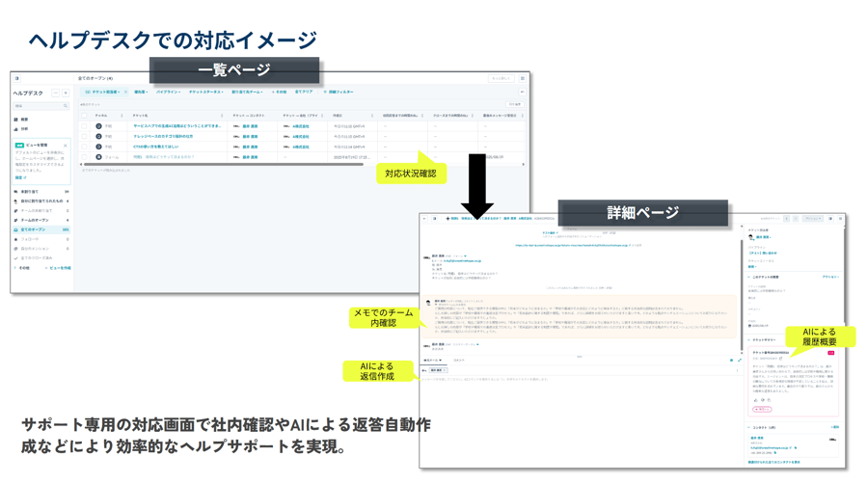Click thumbs up on ticket summary
Screen dimensions: 868x483
[x=757, y=399]
